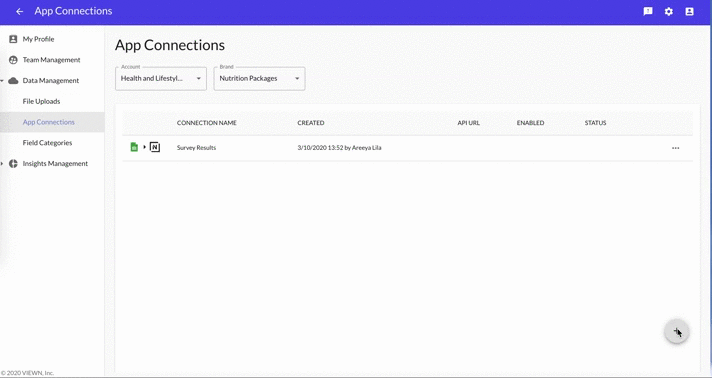
Task: Expand the Insights Management section arrow
Action: [2, 164]
